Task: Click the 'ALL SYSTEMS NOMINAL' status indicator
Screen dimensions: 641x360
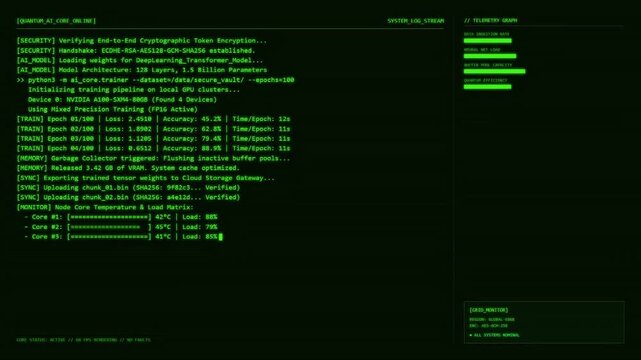Action: pyautogui.click(x=494, y=335)
